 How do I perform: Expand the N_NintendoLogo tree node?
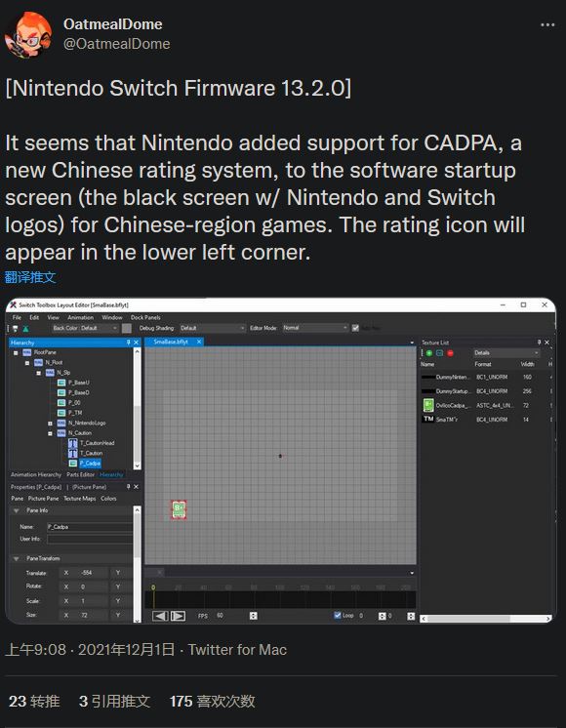pos(50,423)
